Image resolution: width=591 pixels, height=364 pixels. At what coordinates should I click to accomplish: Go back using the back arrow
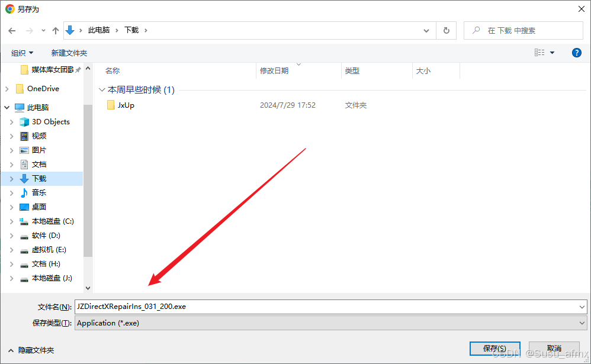pyautogui.click(x=12, y=31)
